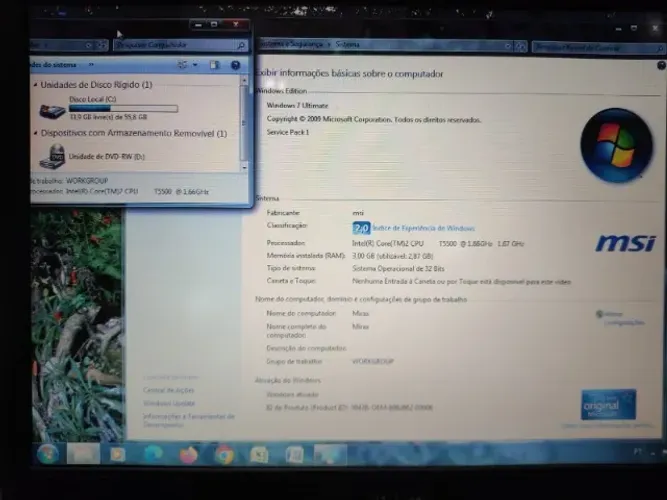Click Computer window's change view icon
The width and height of the screenshot is (667, 500).
pos(182,65)
